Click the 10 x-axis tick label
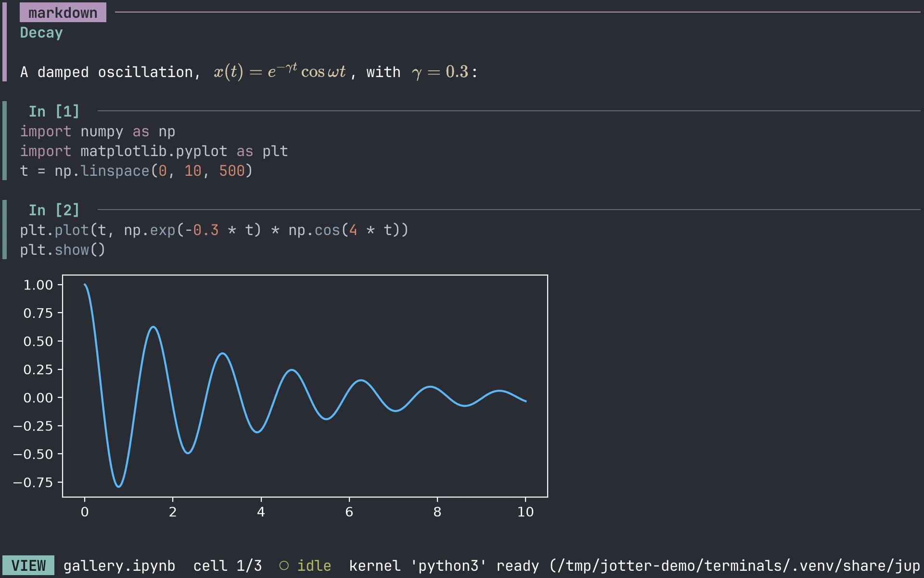The image size is (924, 578). (x=526, y=512)
